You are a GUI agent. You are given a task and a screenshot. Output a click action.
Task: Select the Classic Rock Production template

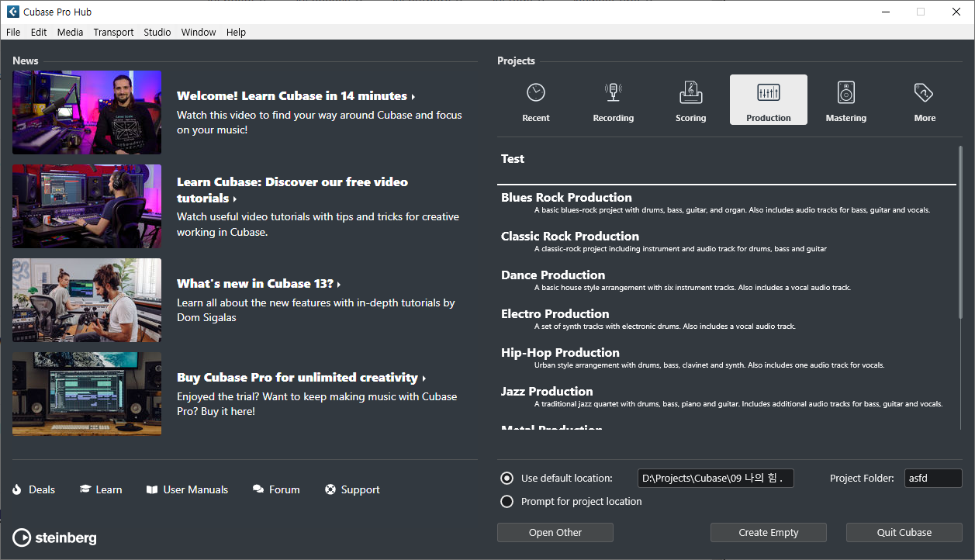(x=727, y=242)
